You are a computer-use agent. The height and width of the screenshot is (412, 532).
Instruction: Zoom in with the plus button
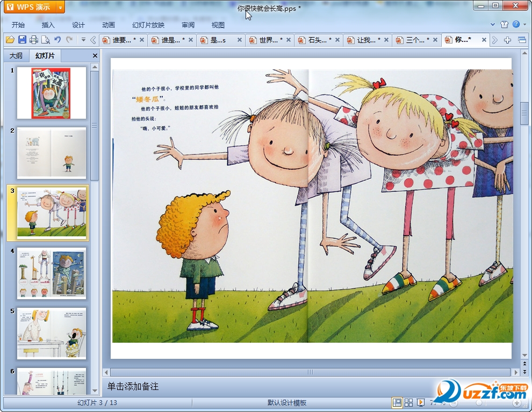pos(517,403)
